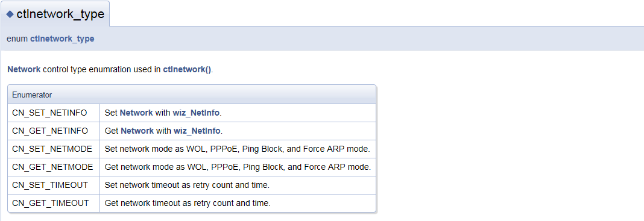Open the ctlnetwork_type title tab
Viewport: 644px width, 221px height.
(55, 14)
